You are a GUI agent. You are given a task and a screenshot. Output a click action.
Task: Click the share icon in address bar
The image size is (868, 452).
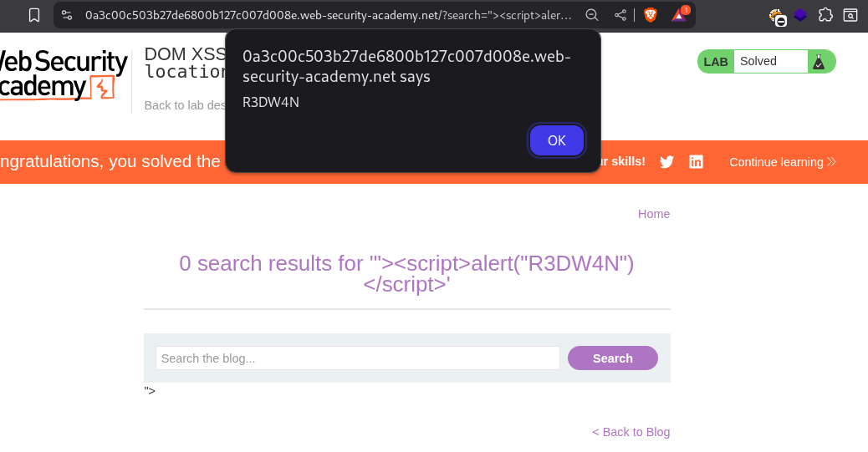click(x=620, y=15)
